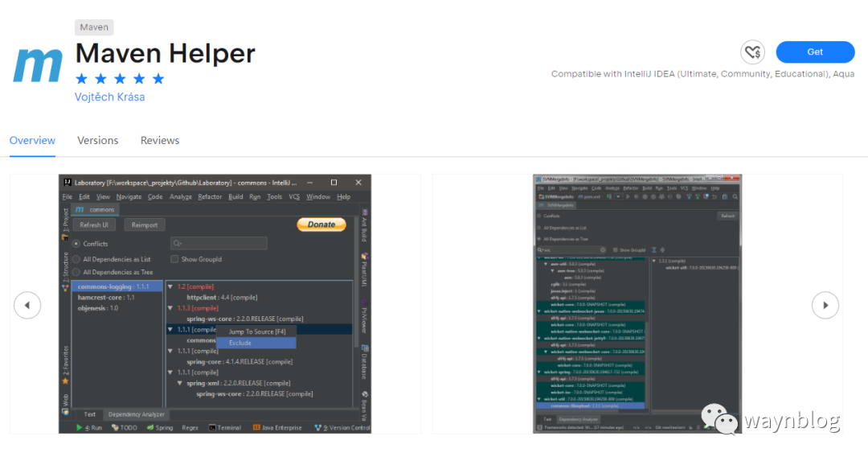This screenshot has height=461, width=868.
Task: Switch to the Versions tab
Action: (97, 141)
